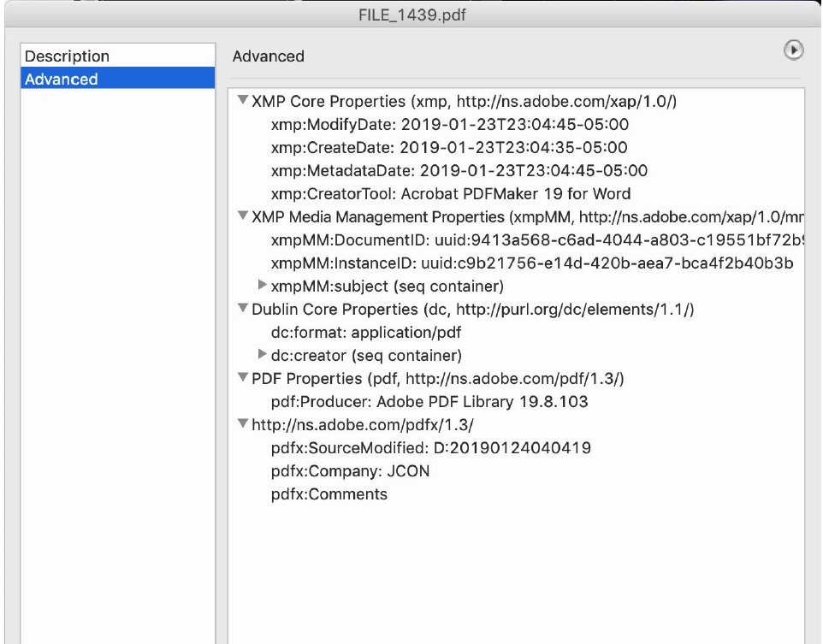Collapse XMP Core Properties section
This screenshot has height=644, width=823.
click(x=243, y=101)
